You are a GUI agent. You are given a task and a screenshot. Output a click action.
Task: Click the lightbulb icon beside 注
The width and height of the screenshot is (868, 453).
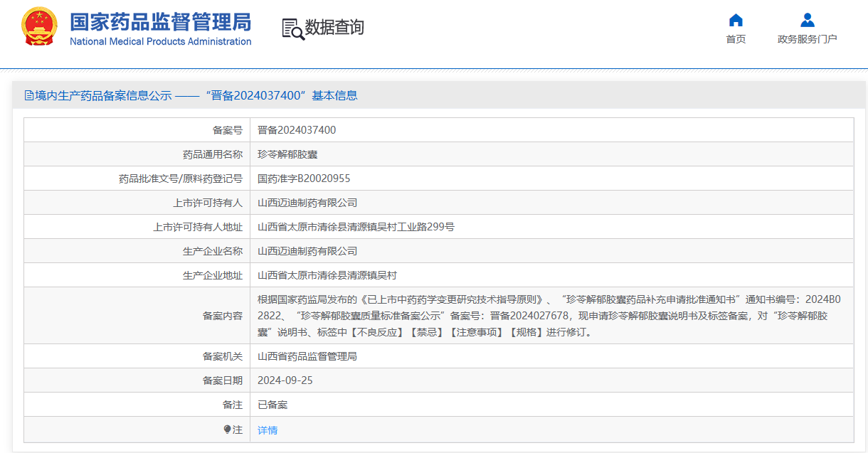(x=228, y=430)
